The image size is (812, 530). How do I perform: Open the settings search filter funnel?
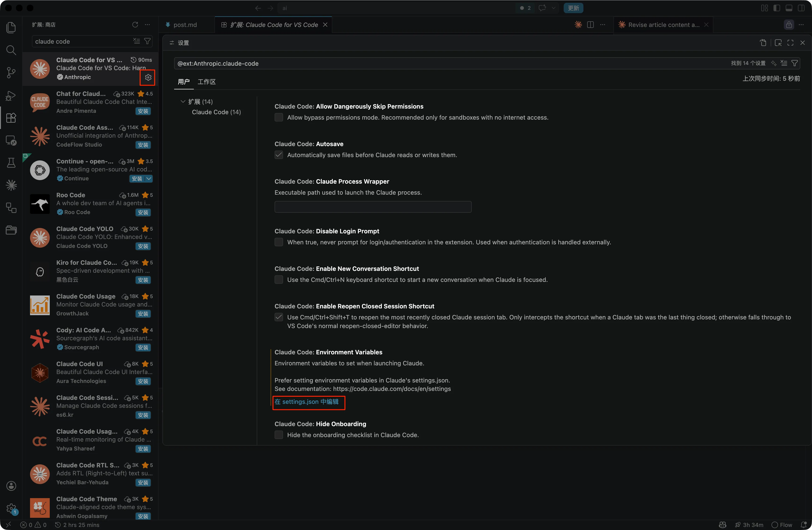795,63
